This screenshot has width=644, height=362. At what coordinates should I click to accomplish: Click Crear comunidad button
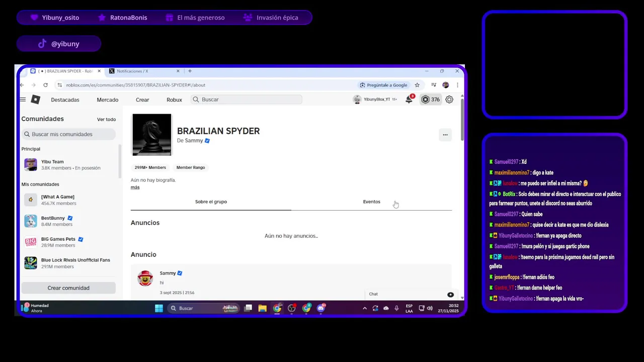68,288
